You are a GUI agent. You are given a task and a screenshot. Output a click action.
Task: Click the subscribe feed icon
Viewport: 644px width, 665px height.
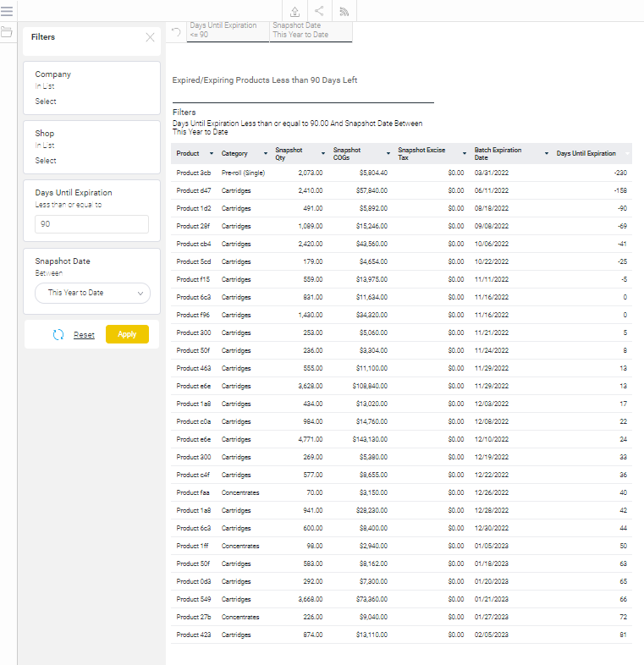344,12
